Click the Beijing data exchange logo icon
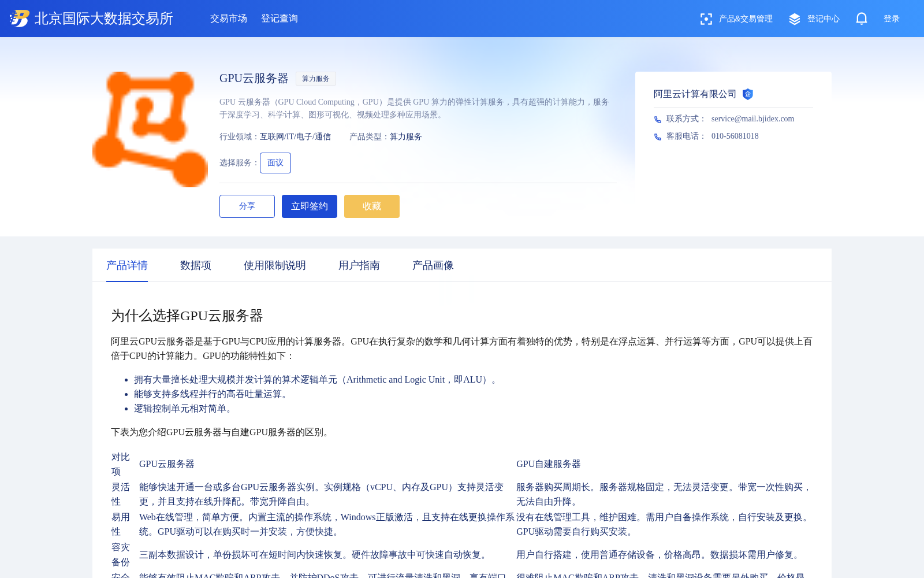924x578 pixels. point(19,18)
